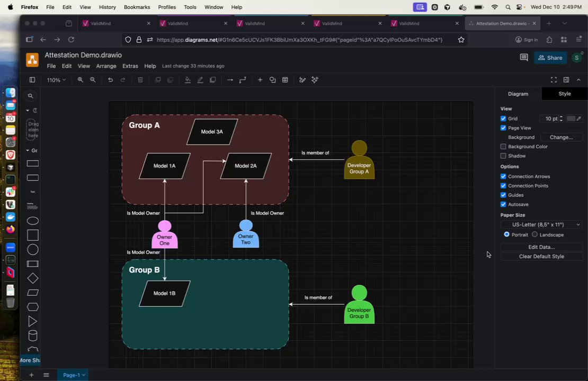Collapse the General shapes section

[28, 151]
